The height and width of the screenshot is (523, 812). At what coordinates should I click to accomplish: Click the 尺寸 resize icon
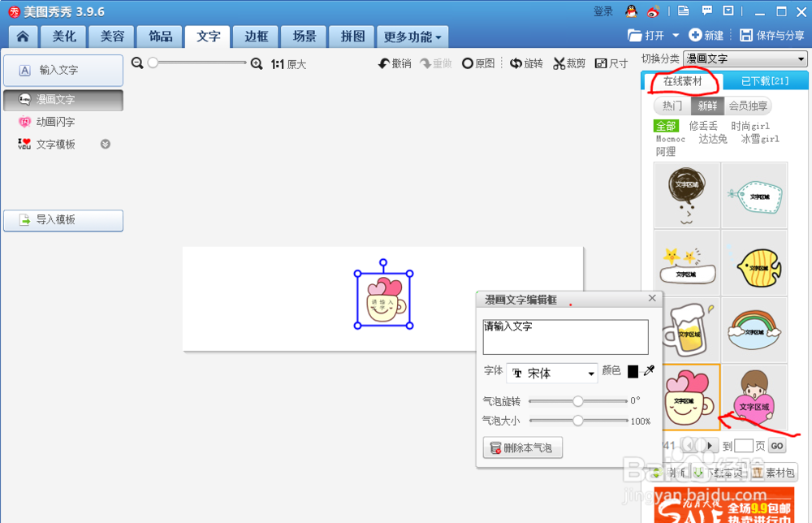[611, 63]
